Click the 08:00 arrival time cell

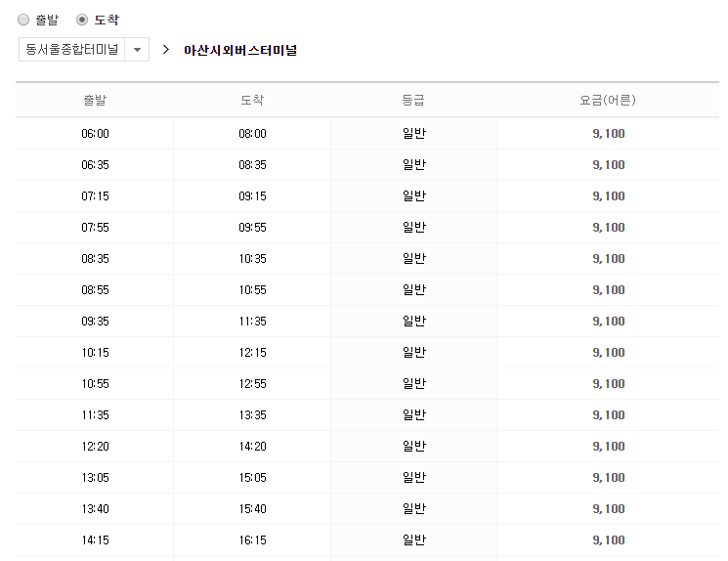tap(252, 134)
